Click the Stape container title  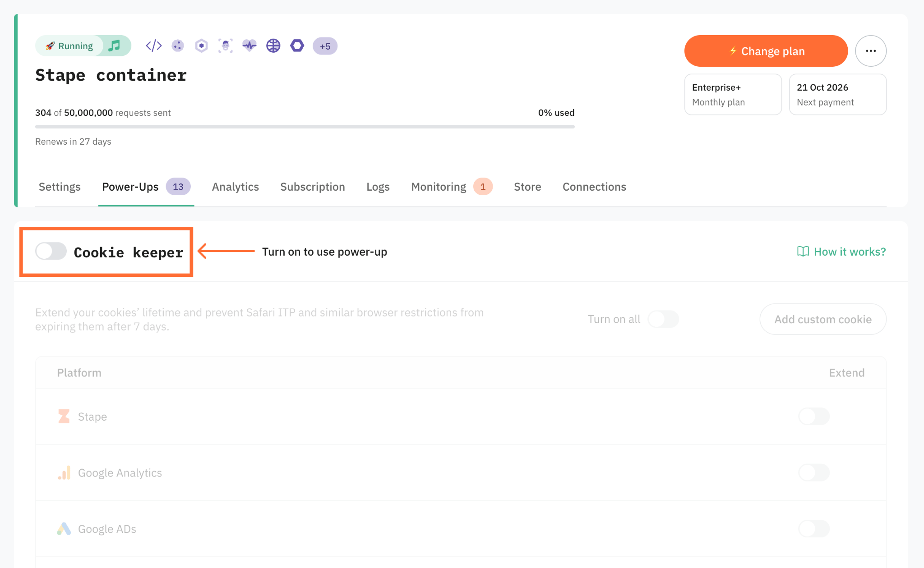tap(111, 75)
